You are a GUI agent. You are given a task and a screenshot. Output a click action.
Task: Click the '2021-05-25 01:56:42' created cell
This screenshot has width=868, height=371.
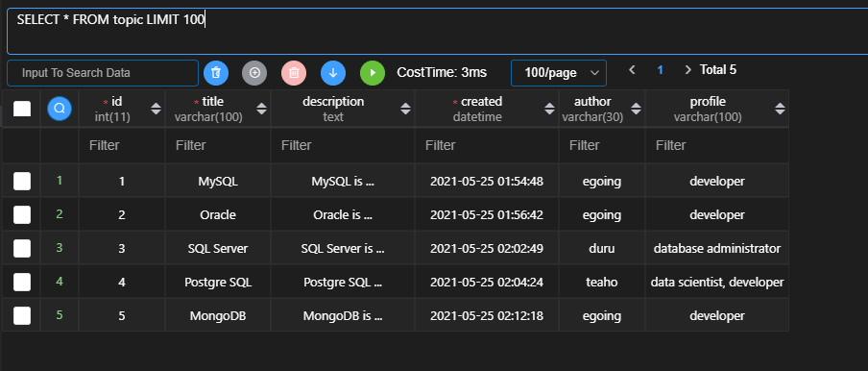click(x=487, y=215)
